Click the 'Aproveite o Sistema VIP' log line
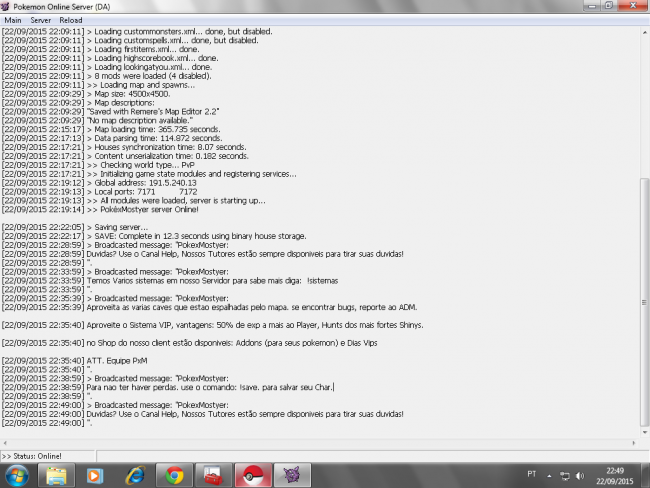This screenshot has height=488, width=650. (x=213, y=325)
